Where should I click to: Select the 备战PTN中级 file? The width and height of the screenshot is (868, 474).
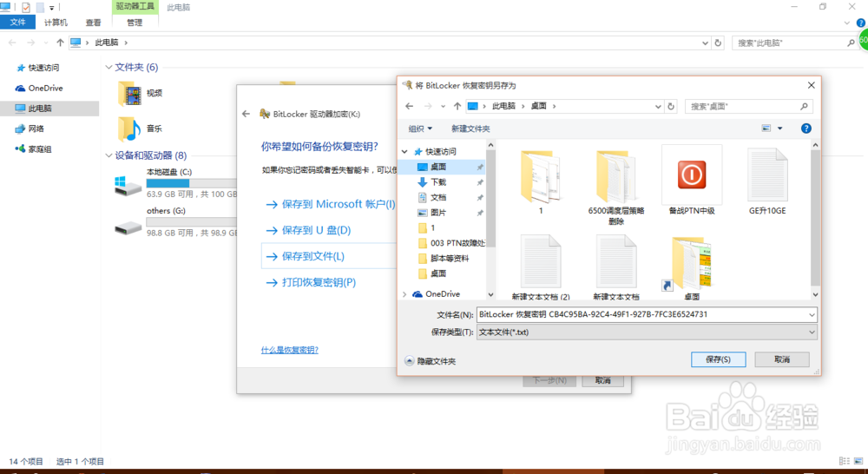692,181
